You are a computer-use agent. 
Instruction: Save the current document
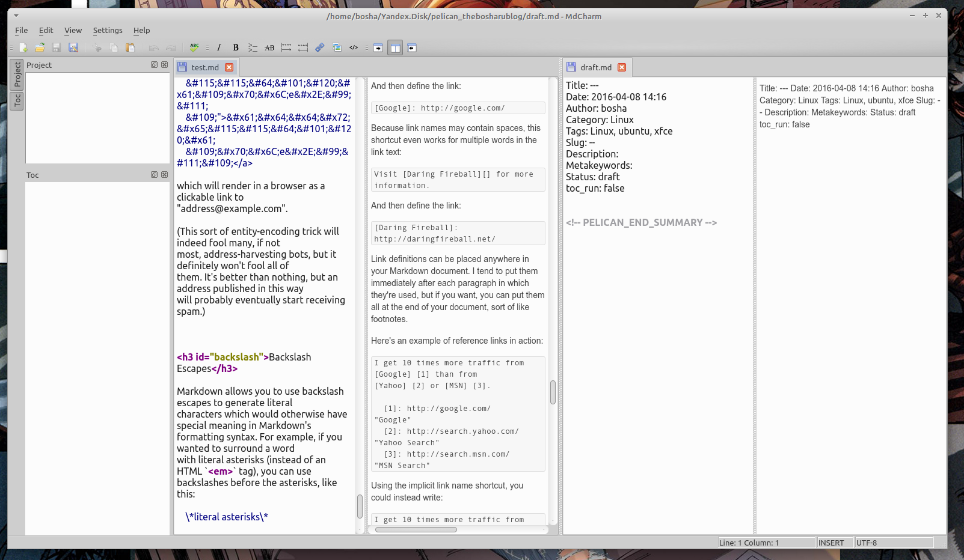pos(57,47)
